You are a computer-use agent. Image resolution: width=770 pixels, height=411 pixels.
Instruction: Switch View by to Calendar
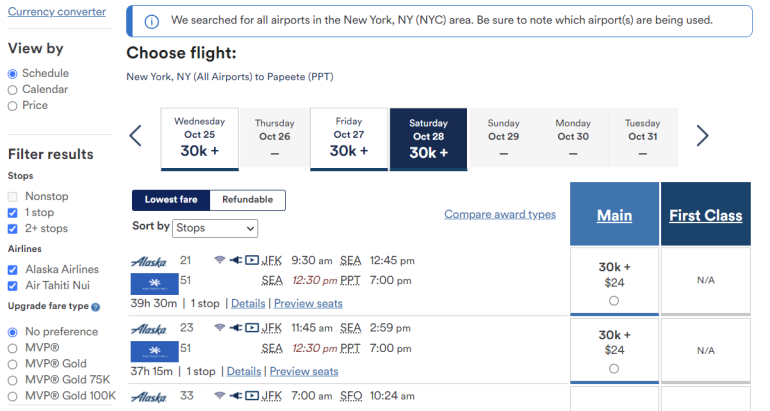13,90
